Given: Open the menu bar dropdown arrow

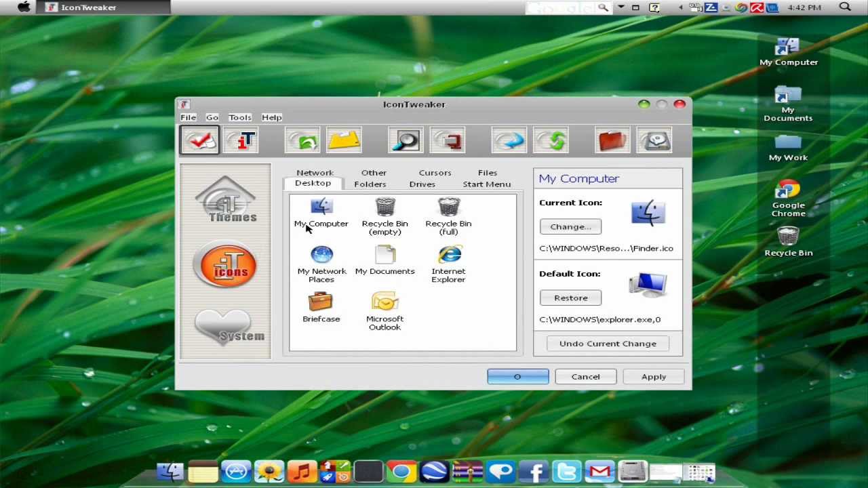Looking at the screenshot, I should 620,7.
